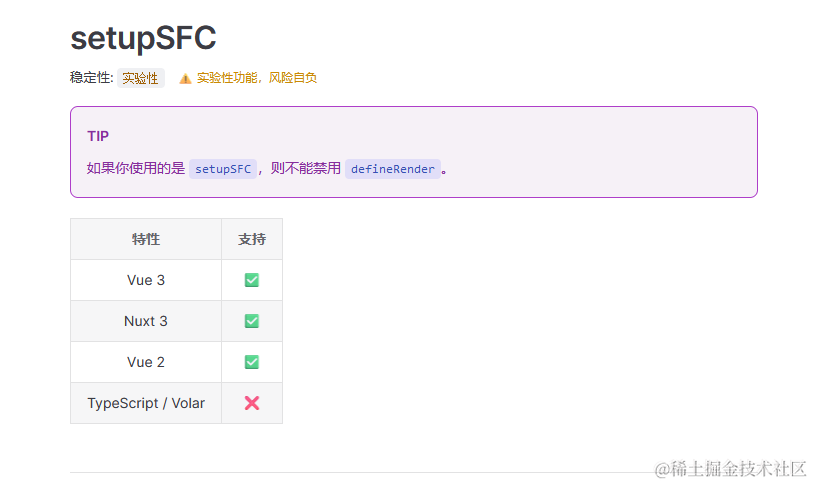This screenshot has width=813, height=485.
Task: Click the 实验性 stability badge
Action: pos(141,78)
